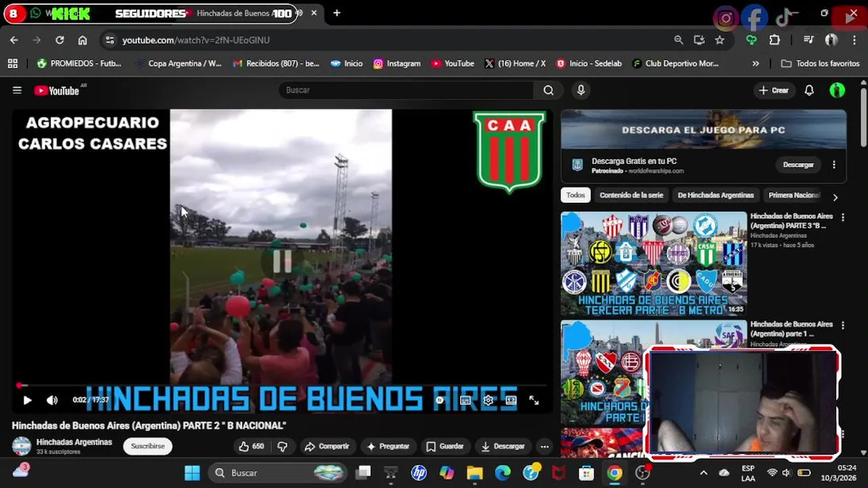
Task: Click the Preguntar button
Action: [388, 446]
